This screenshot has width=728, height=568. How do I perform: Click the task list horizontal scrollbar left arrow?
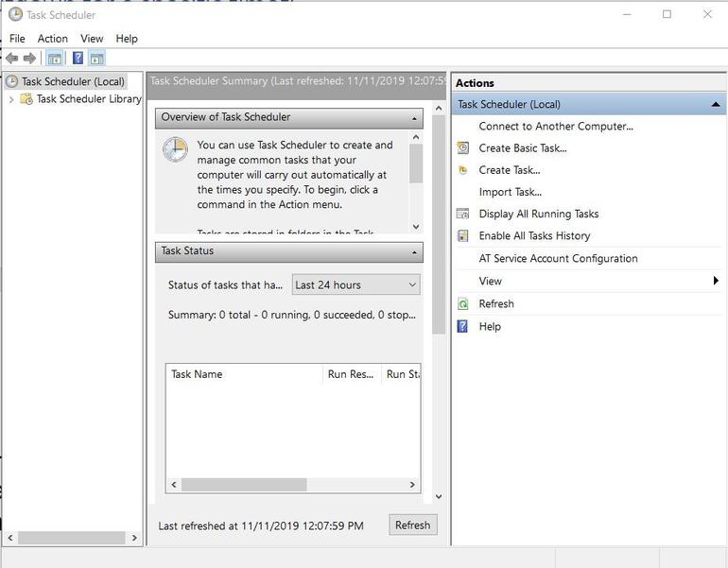pyautogui.click(x=174, y=485)
